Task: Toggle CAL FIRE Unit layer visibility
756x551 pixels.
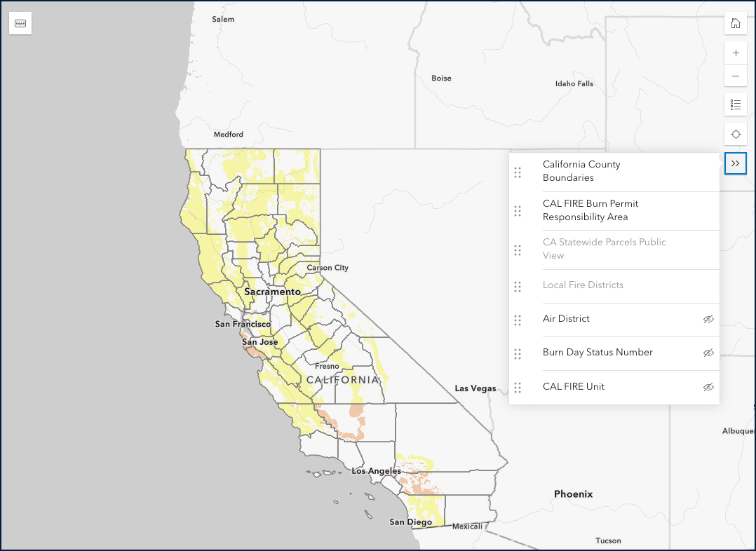Action: [708, 387]
